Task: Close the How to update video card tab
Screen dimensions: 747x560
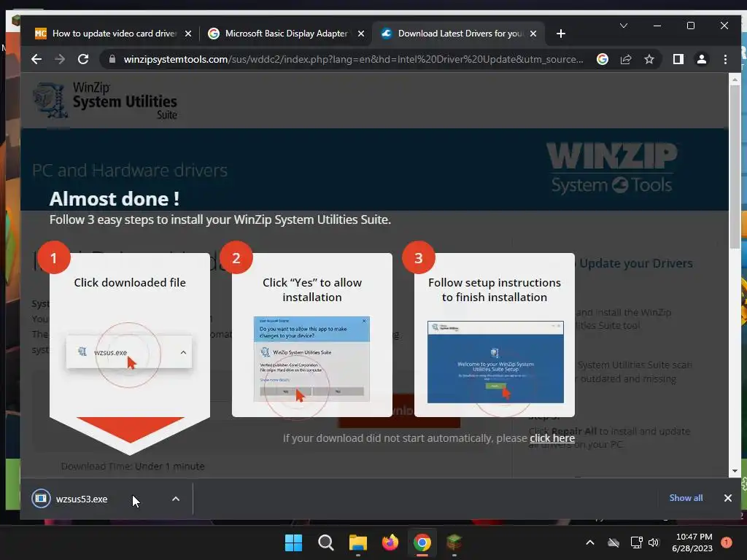Action: tap(188, 34)
